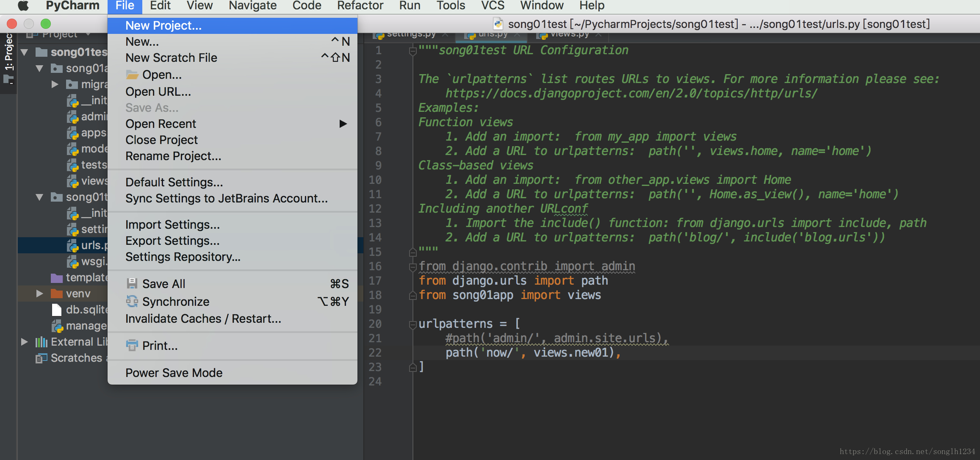980x460 pixels.
Task: Expand the migrations folder arrow
Action: pyautogui.click(x=55, y=84)
